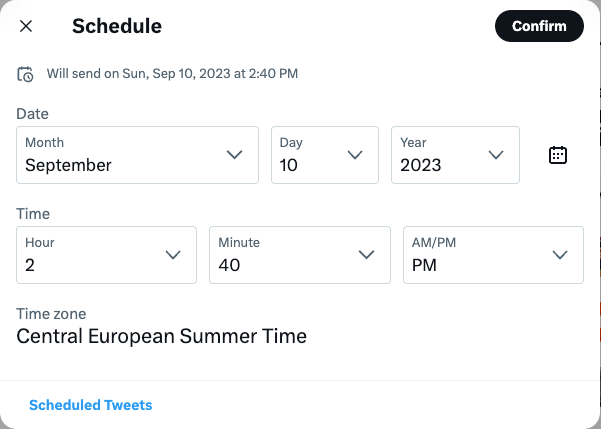The height and width of the screenshot is (429, 601).
Task: Open the Day dropdown showing 10
Action: tap(324, 155)
